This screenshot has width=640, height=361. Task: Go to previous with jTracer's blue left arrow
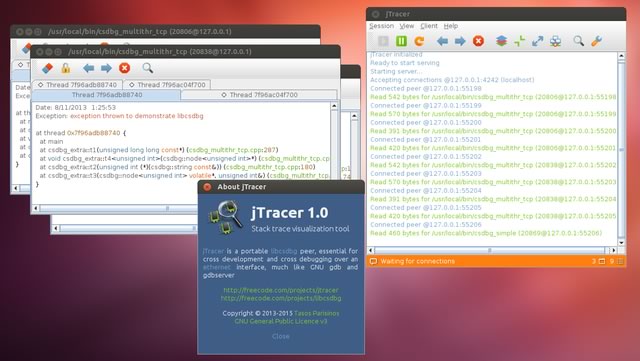pyautogui.click(x=442, y=41)
